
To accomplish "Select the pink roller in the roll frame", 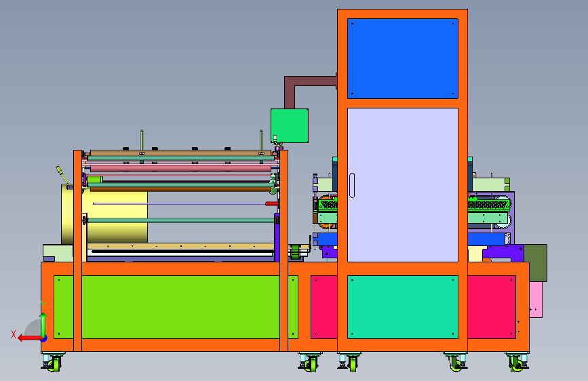I will click(180, 169).
